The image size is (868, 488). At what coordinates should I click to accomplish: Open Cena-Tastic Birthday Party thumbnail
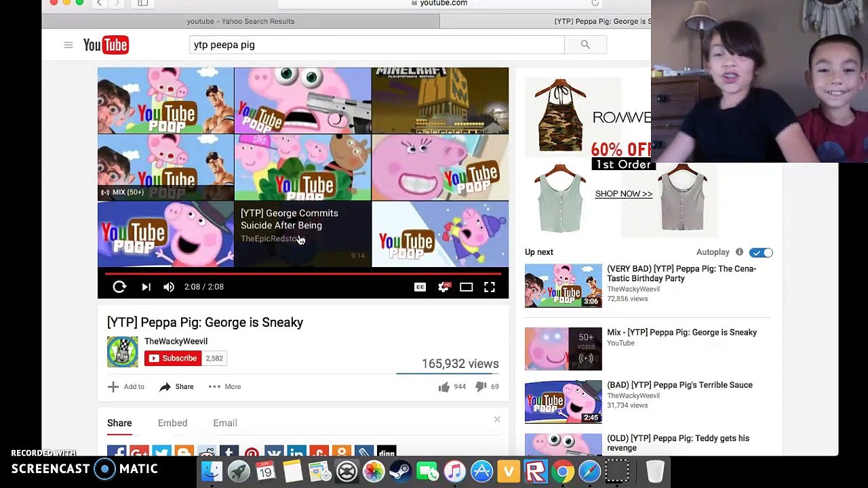563,285
